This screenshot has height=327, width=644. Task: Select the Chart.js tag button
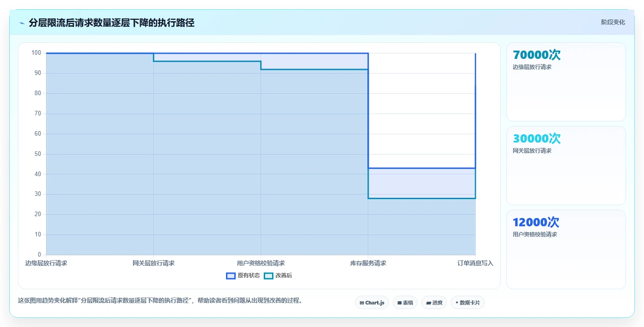372,303
